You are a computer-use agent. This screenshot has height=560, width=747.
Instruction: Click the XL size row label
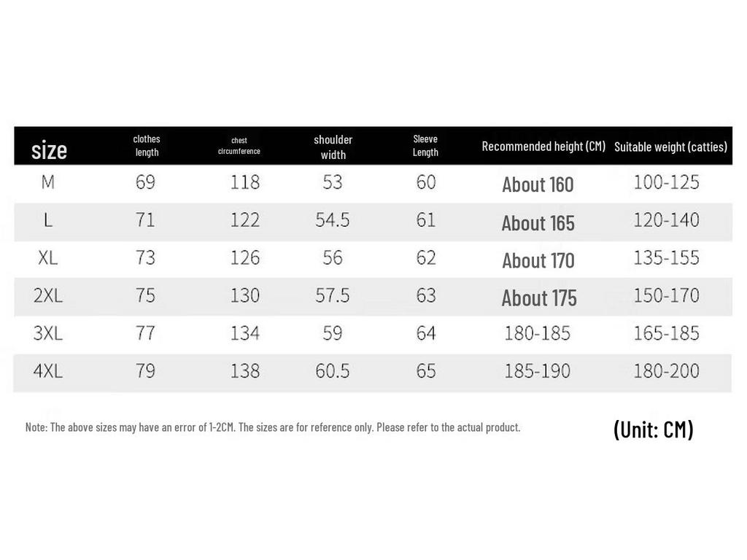(x=48, y=258)
